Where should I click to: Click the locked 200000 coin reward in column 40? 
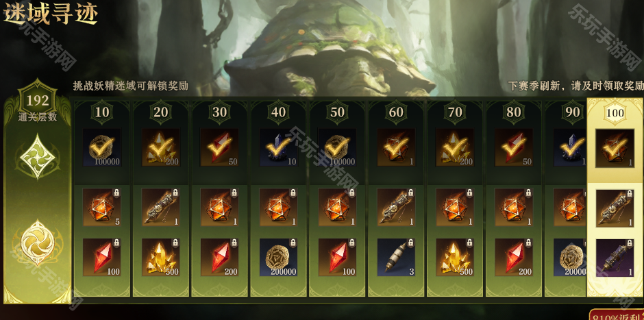pyautogui.click(x=278, y=257)
